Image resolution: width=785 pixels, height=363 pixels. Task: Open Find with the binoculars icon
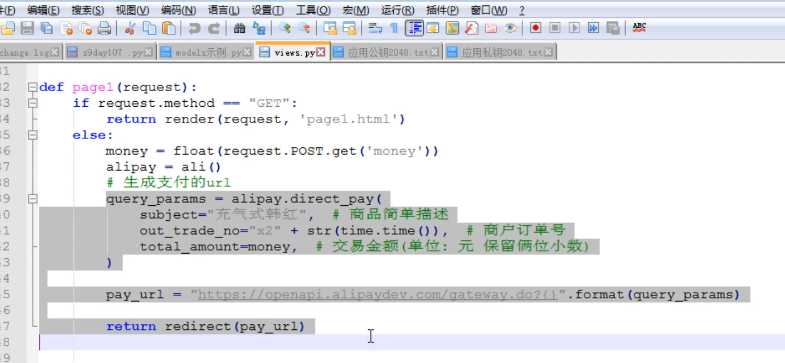[240, 29]
